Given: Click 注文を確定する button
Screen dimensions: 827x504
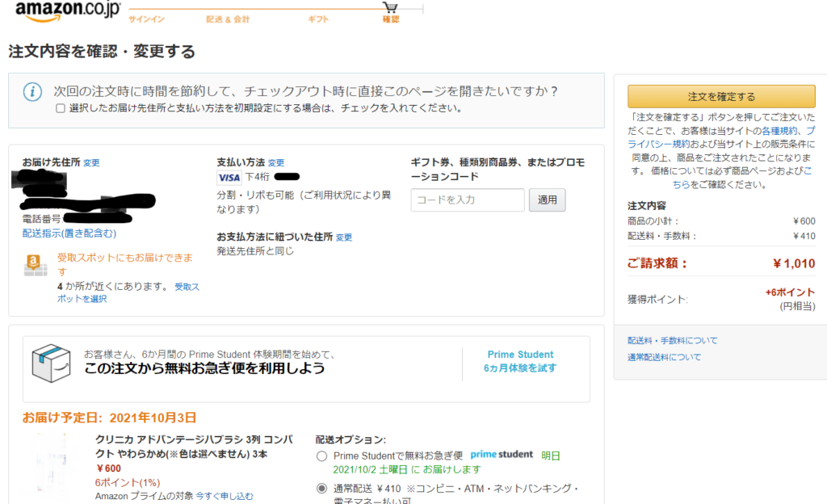Looking at the screenshot, I should click(x=721, y=96).
